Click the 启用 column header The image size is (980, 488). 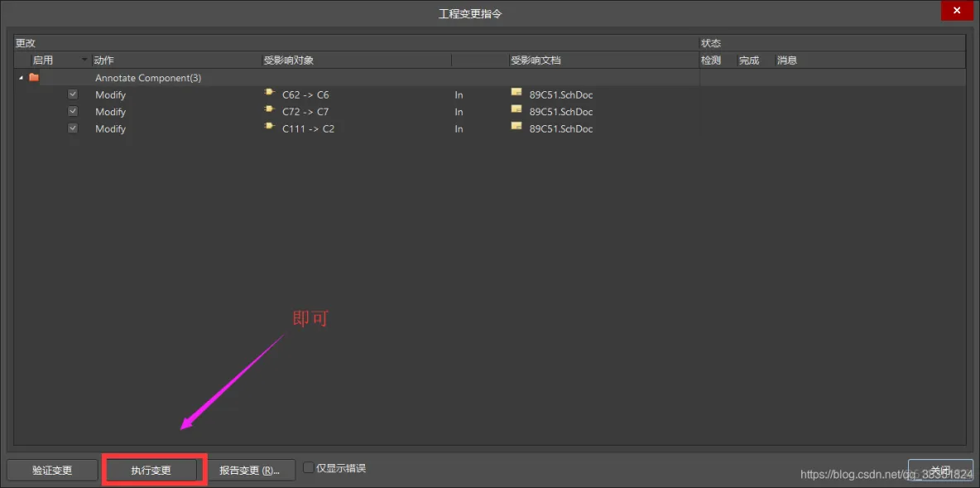pyautogui.click(x=43, y=60)
